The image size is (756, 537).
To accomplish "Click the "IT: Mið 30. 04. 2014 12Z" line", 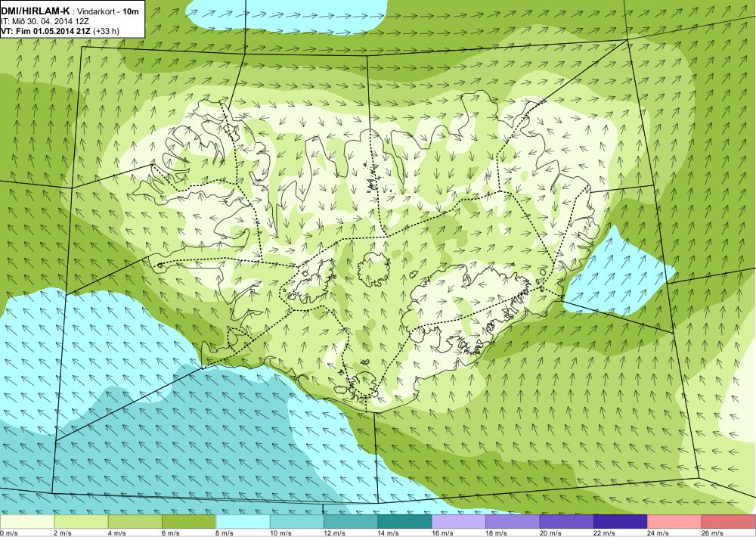I will point(45,21).
